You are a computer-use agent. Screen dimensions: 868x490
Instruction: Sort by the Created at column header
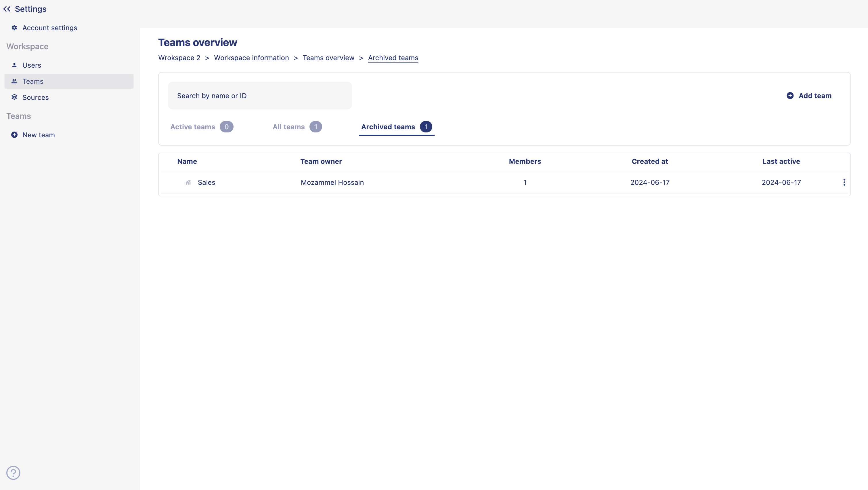(x=649, y=161)
